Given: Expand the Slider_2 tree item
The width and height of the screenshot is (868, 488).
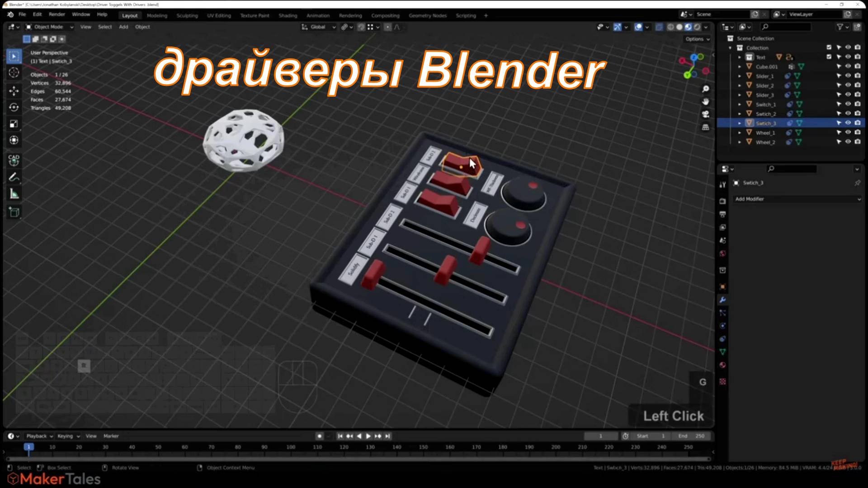Looking at the screenshot, I should tap(740, 85).
